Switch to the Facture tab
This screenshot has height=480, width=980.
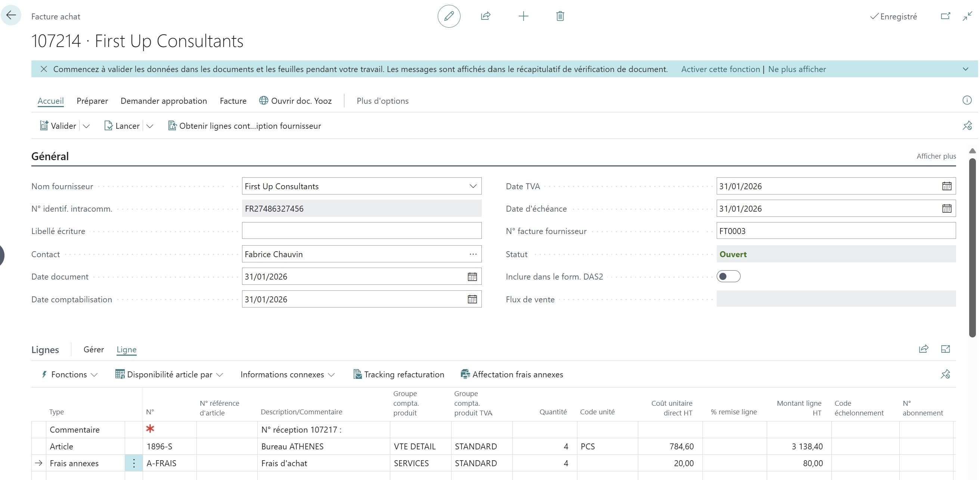pyautogui.click(x=233, y=101)
